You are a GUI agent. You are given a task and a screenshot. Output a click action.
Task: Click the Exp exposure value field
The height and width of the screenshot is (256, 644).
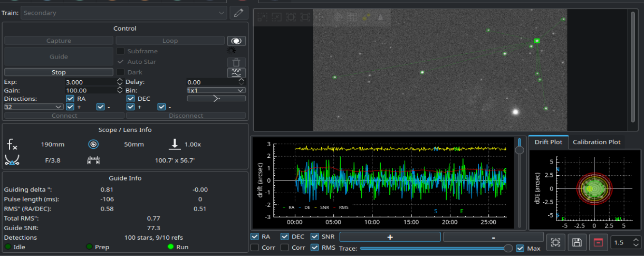pos(90,82)
